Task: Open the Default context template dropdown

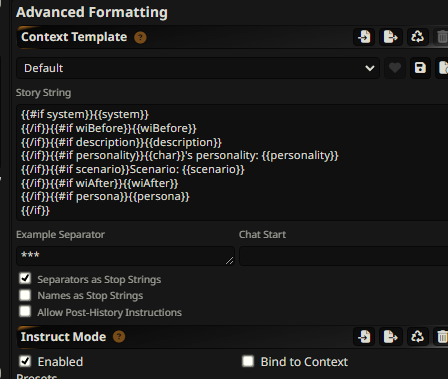Action: coord(198,68)
